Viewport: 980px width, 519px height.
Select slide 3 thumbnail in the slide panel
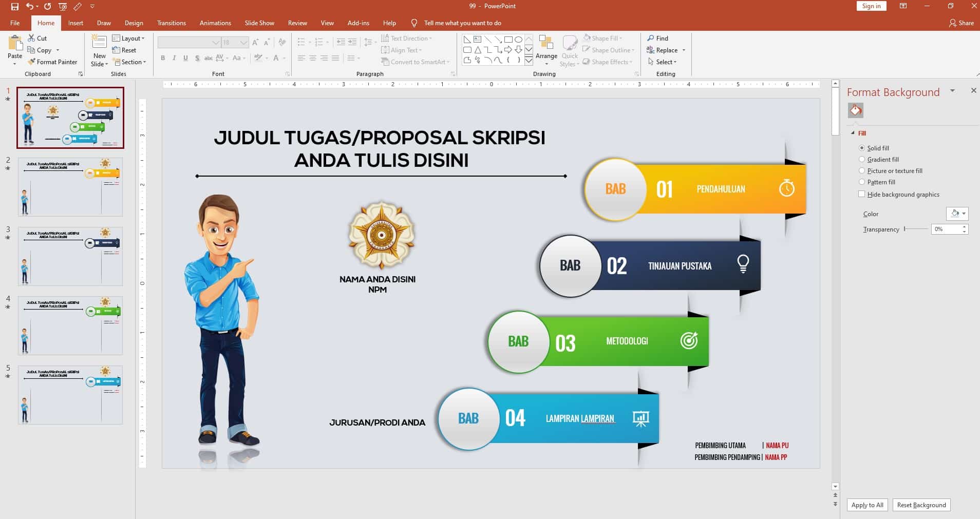pyautogui.click(x=70, y=256)
